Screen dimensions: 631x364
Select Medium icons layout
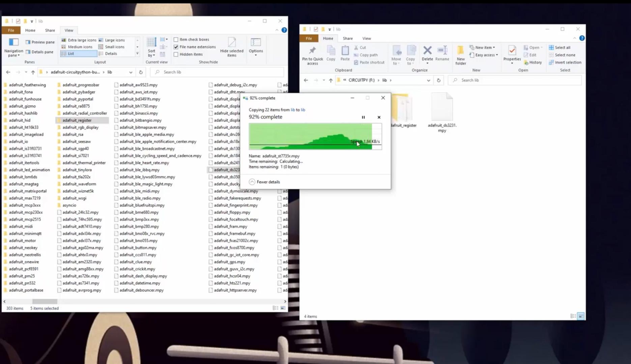77,47
